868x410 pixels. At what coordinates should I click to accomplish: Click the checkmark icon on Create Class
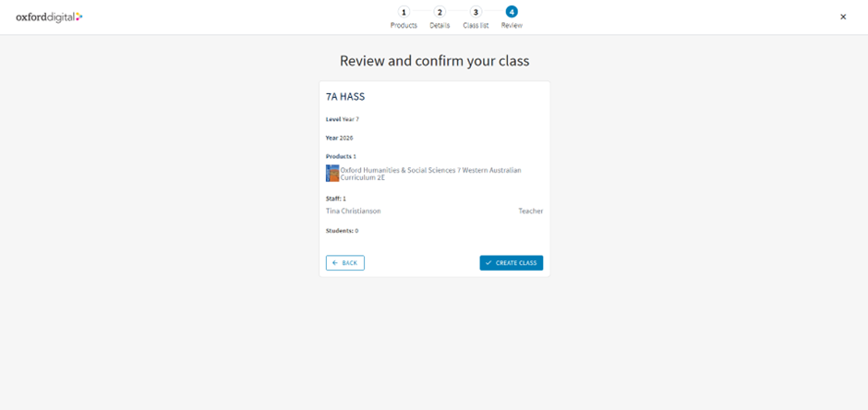click(488, 263)
